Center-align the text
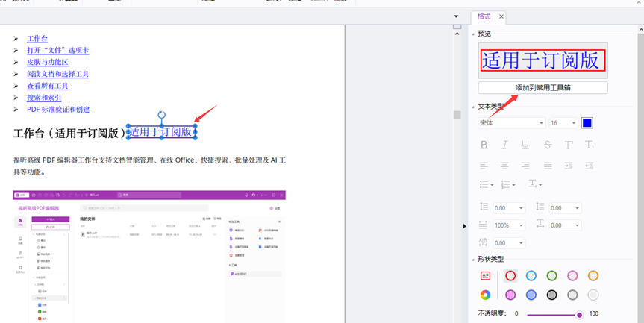Viewport: 644px width, 323px height. click(x=504, y=166)
